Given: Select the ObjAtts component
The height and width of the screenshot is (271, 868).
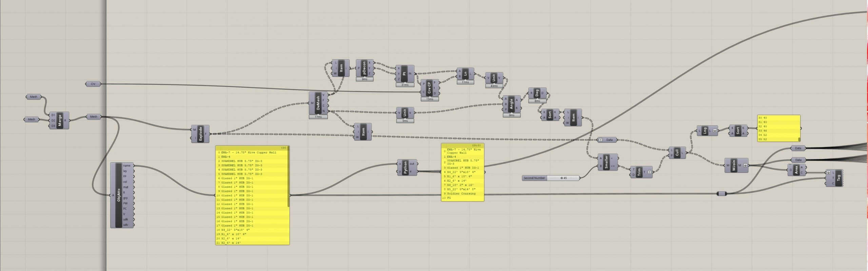Looking at the screenshot, I should 119,195.
